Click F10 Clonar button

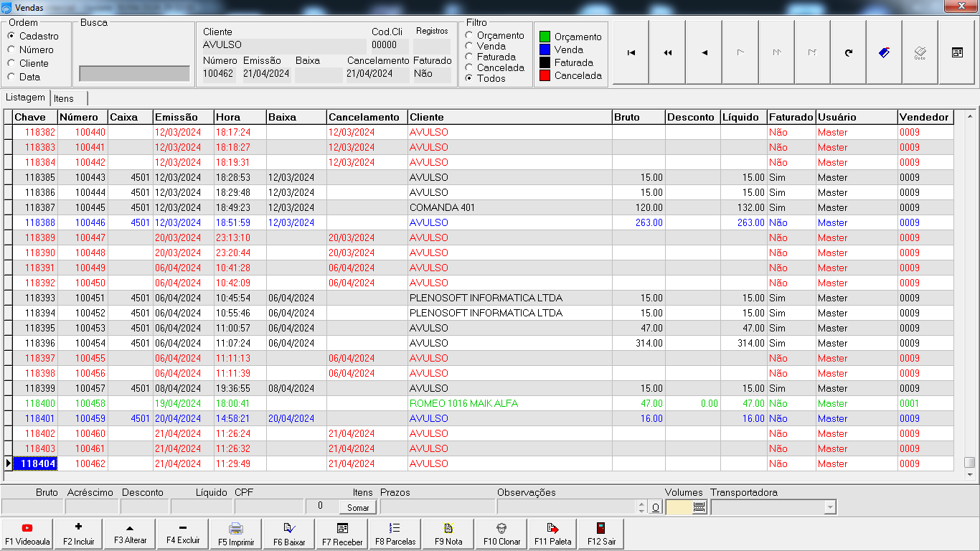click(501, 534)
